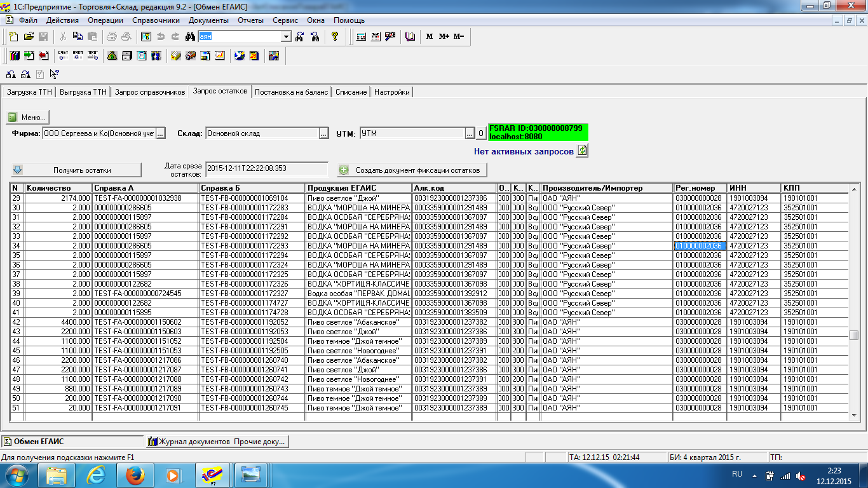Image resolution: width=868 pixels, height=488 pixels.
Task: Open the Справочники menu
Action: coord(156,20)
